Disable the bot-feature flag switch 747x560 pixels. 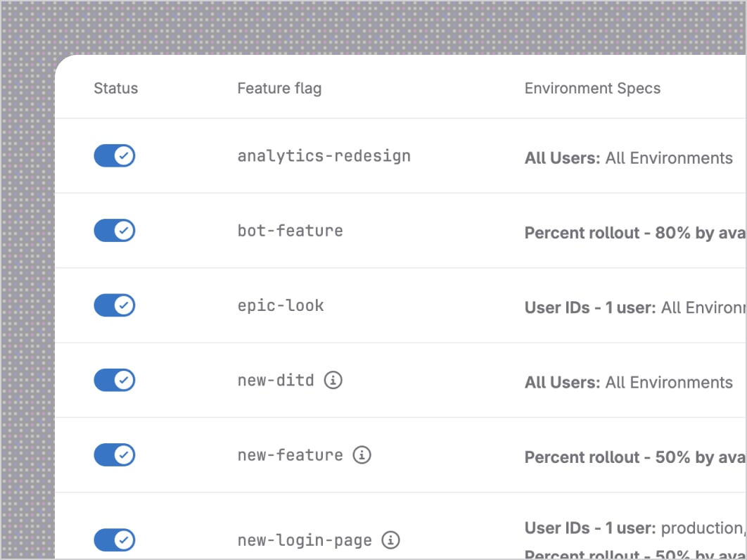(x=115, y=231)
